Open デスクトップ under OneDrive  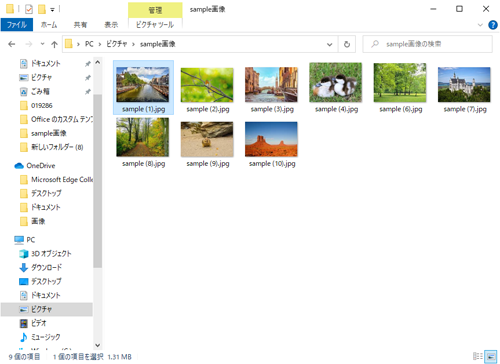pos(46,193)
